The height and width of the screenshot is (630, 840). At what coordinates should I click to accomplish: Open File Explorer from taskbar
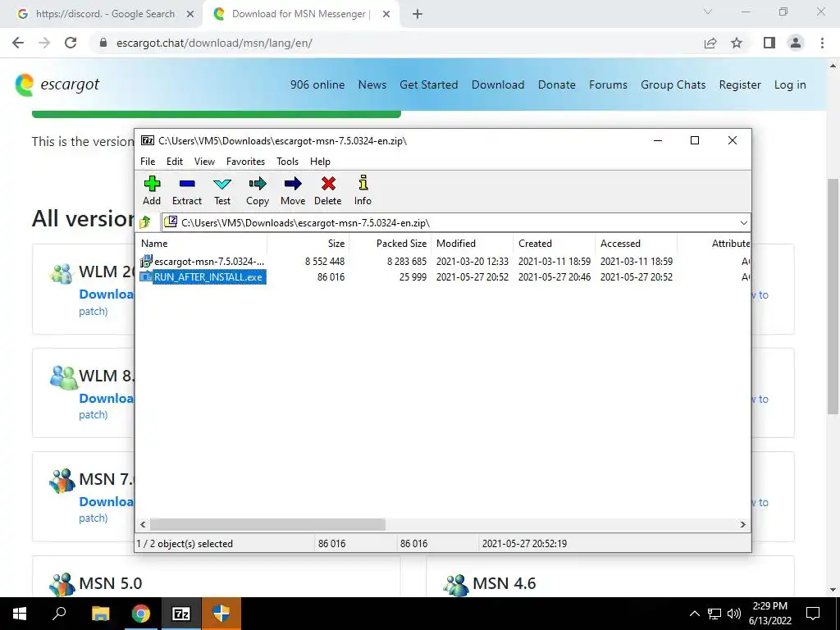[x=100, y=614]
